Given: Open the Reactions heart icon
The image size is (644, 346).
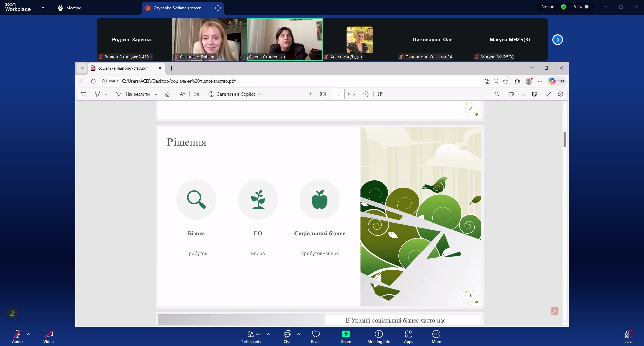Looking at the screenshot, I should pos(316,336).
